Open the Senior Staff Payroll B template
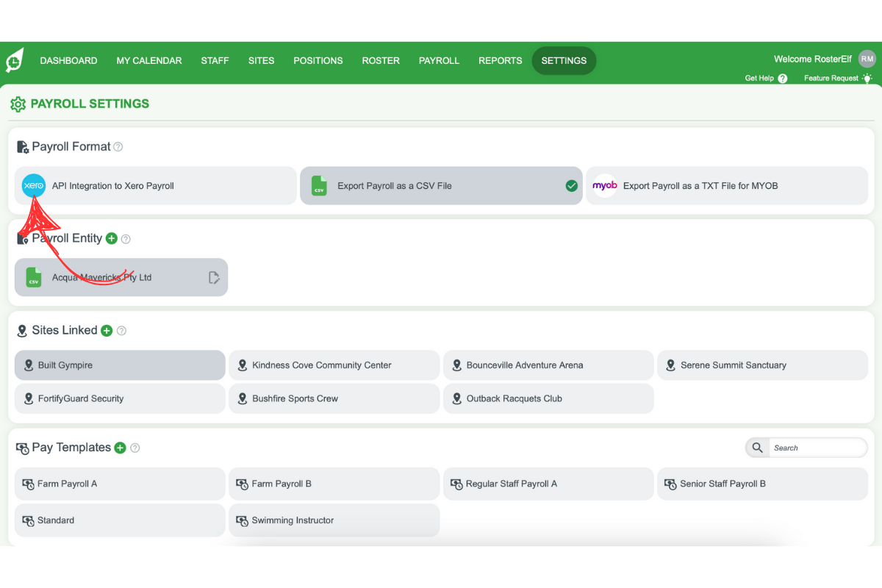The width and height of the screenshot is (882, 588). [762, 484]
